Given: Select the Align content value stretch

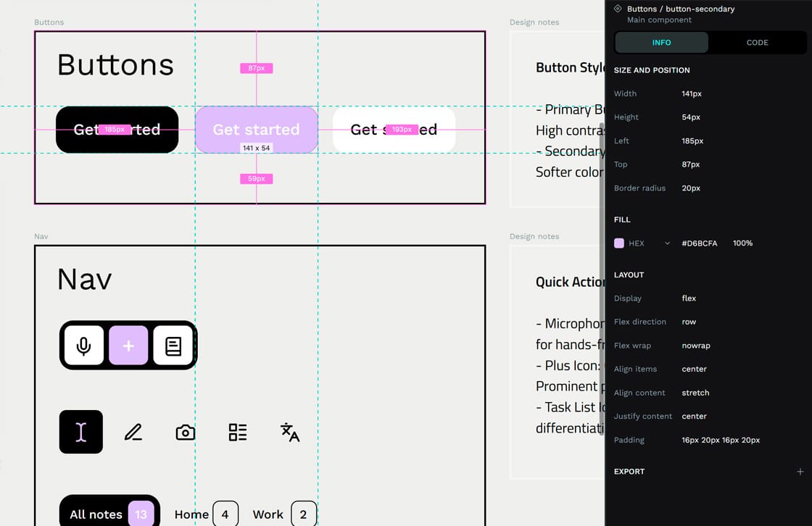Looking at the screenshot, I should 695,393.
